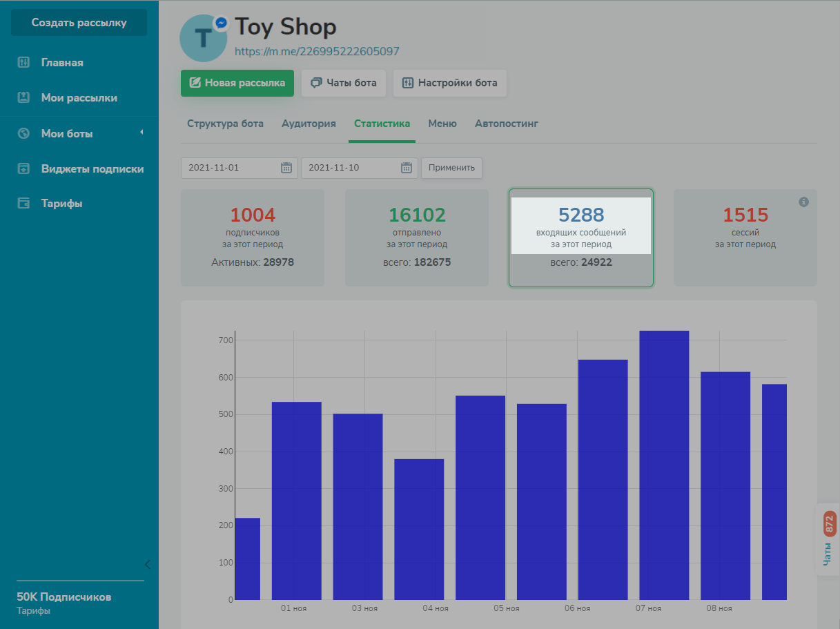This screenshot has width=840, height=629.
Task: Click the Тарифы wallet icon
Action: point(23,204)
